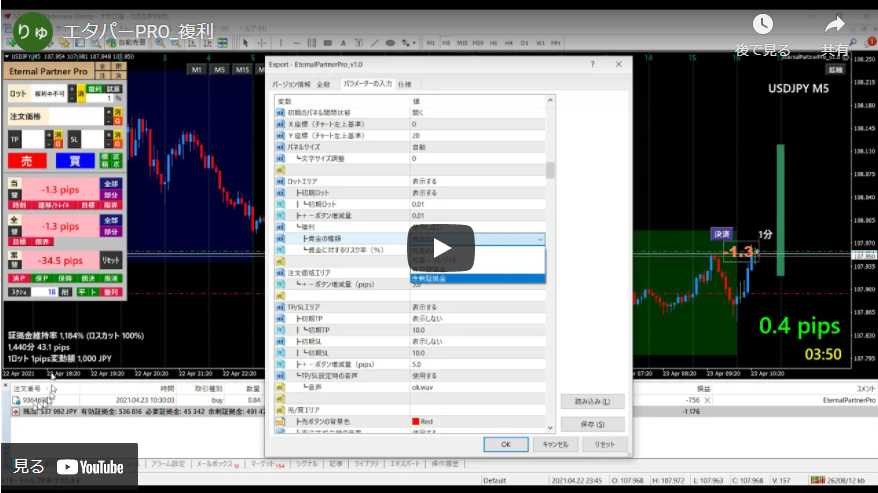Image resolution: width=878 pixels, height=493 pixels.
Task: Switch to パラメーターの入力 tab
Action: tap(367, 84)
